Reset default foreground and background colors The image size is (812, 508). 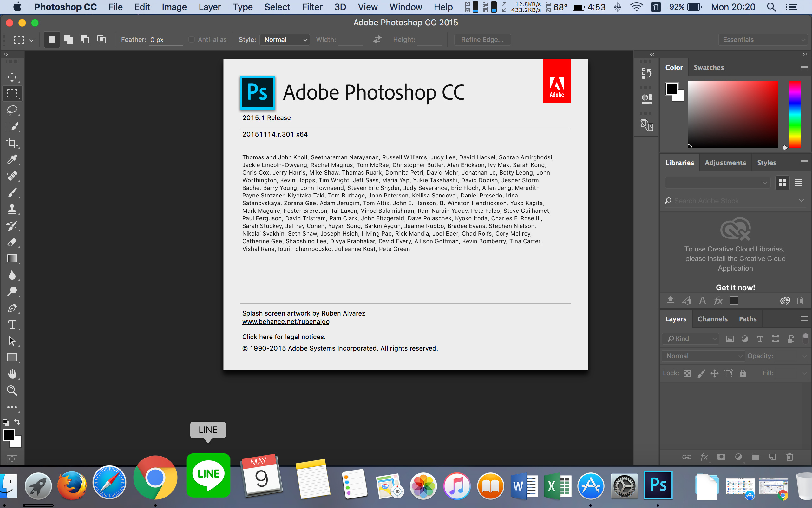6,422
